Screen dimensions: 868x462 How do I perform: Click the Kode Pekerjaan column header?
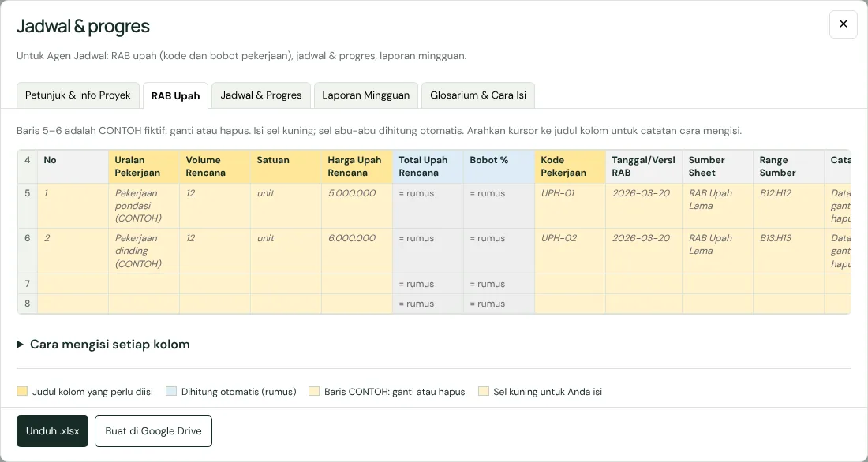click(571, 166)
